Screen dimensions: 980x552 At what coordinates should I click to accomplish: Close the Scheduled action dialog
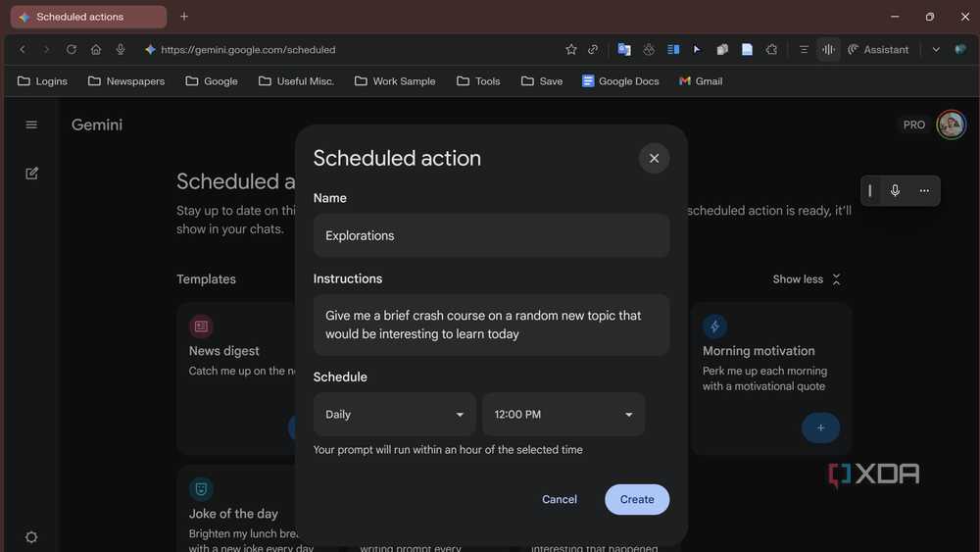click(654, 158)
